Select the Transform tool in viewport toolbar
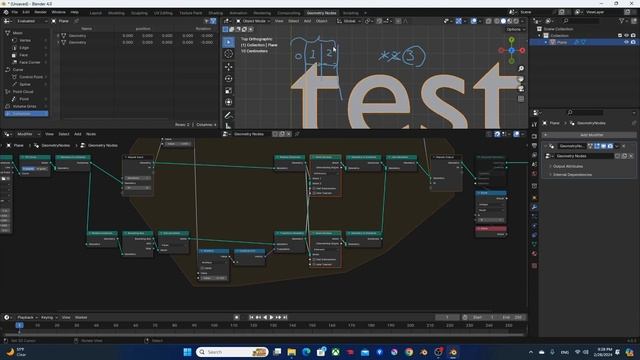This screenshot has height=360, width=640. (229, 102)
